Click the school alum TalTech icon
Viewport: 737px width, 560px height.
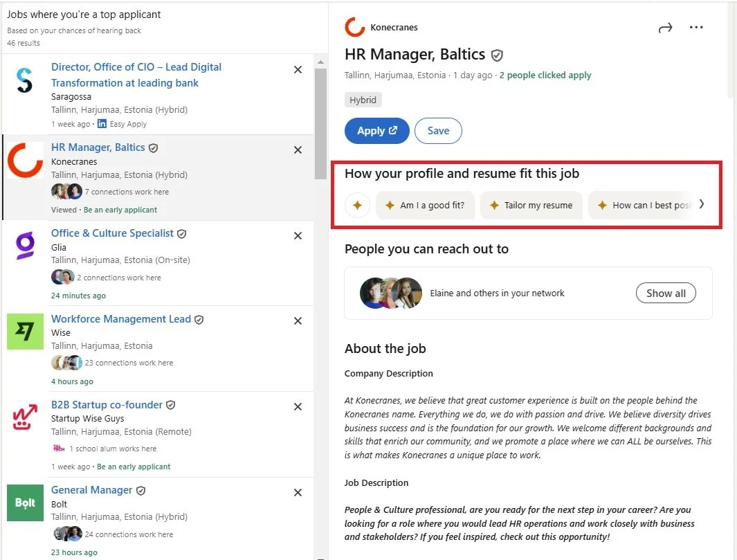tap(59, 448)
